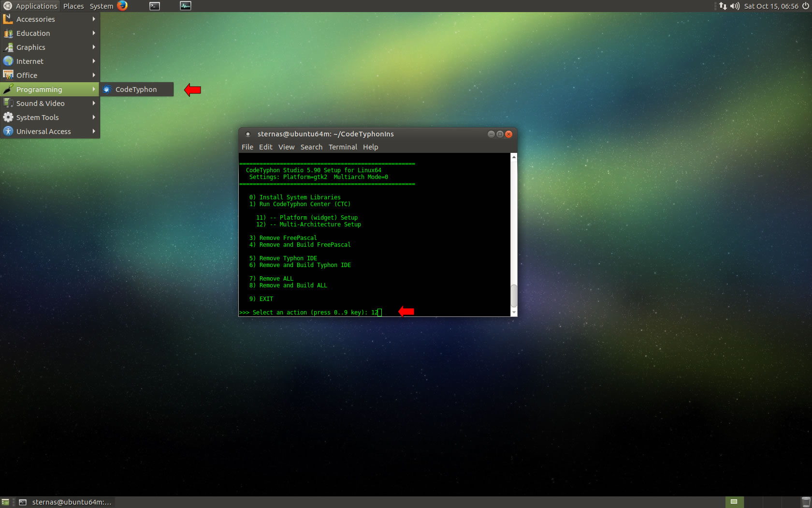
Task: Click the 'Multi-Architecture Setup' line
Action: coord(308,224)
